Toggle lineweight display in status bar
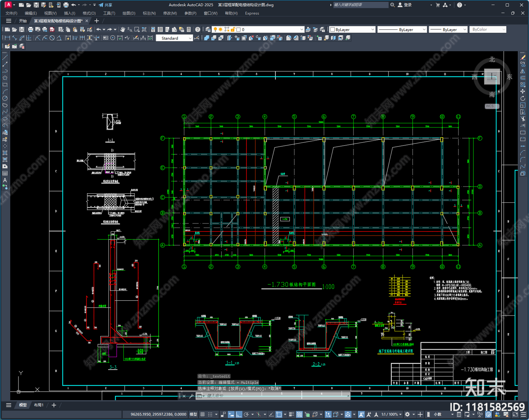This screenshot has height=420, width=529. pos(292,414)
